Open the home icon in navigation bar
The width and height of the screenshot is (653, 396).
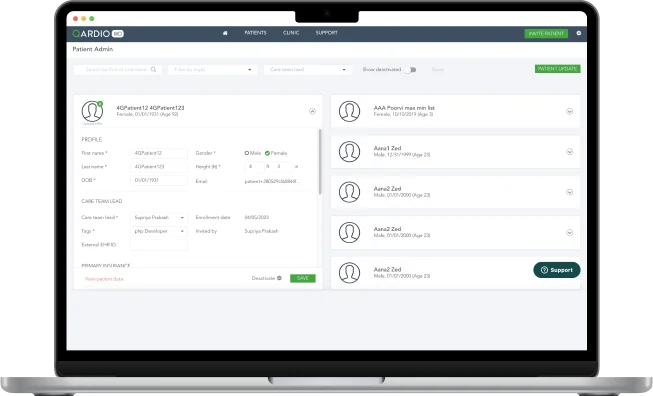click(x=225, y=33)
